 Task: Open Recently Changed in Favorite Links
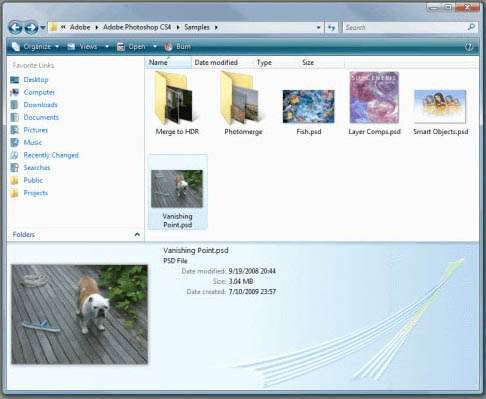click(x=51, y=155)
